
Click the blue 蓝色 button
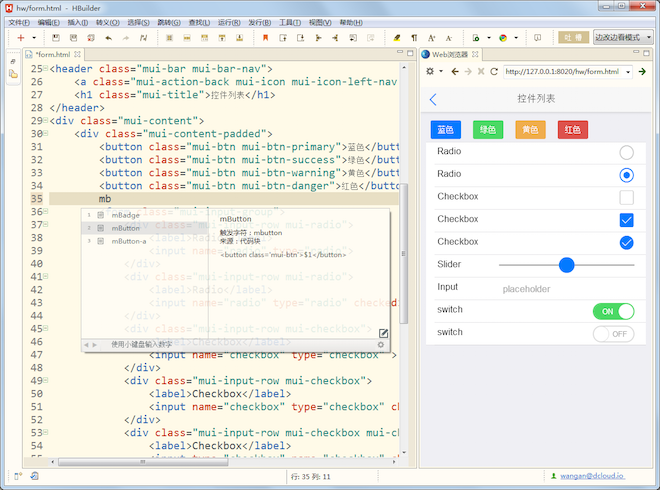click(445, 130)
